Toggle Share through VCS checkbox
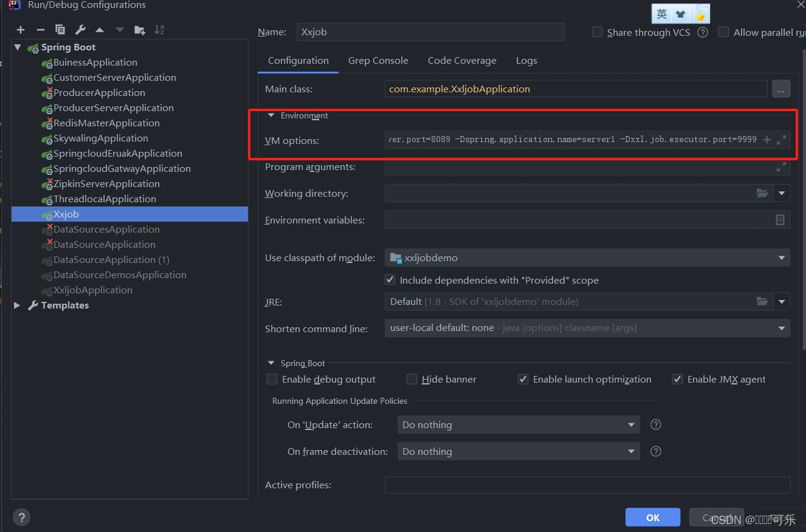The height and width of the screenshot is (532, 806). point(598,32)
